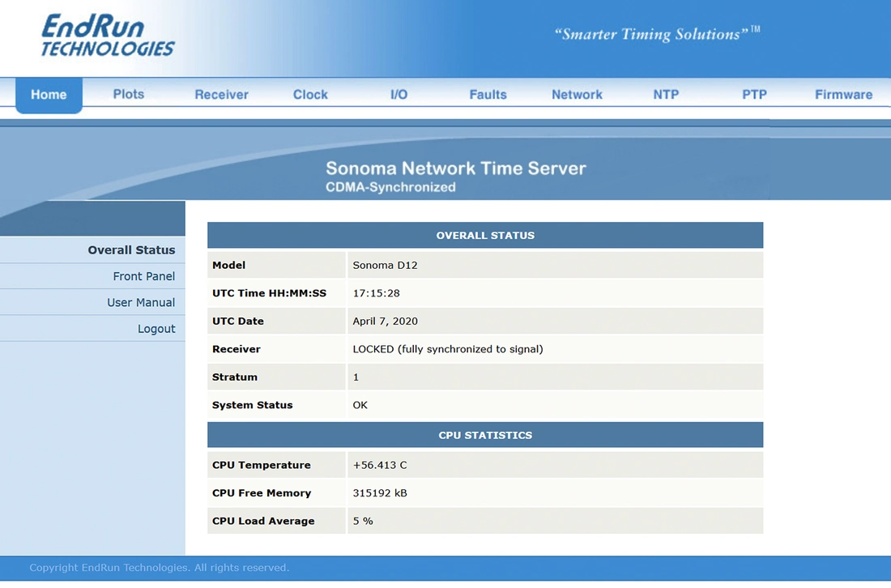Open the Home tab
This screenshot has width=891, height=588.
pos(49,95)
